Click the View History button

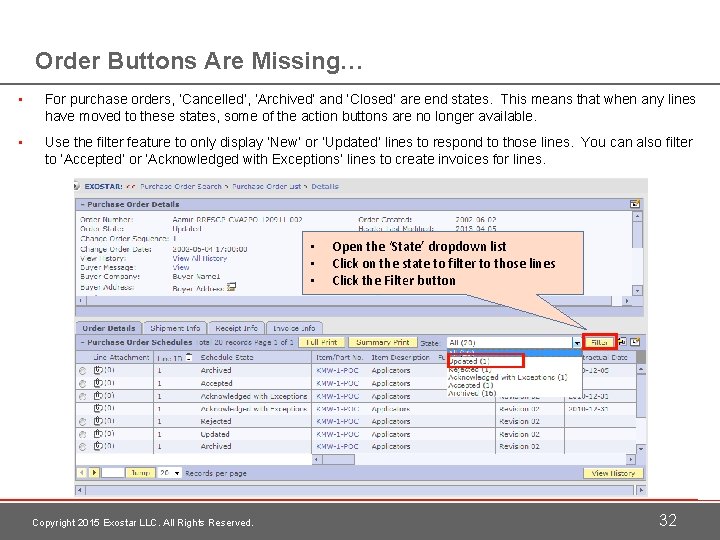[613, 473]
